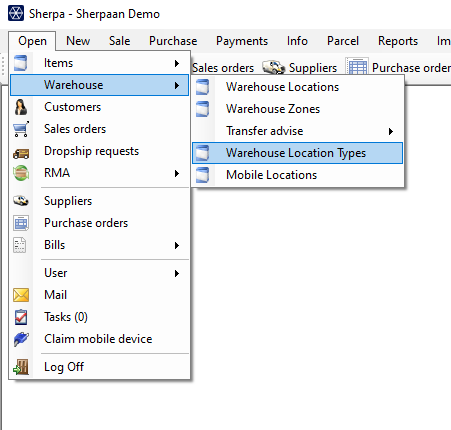451x430 pixels.
Task: Click Purchase orders toolbar button
Action: [x=398, y=68]
